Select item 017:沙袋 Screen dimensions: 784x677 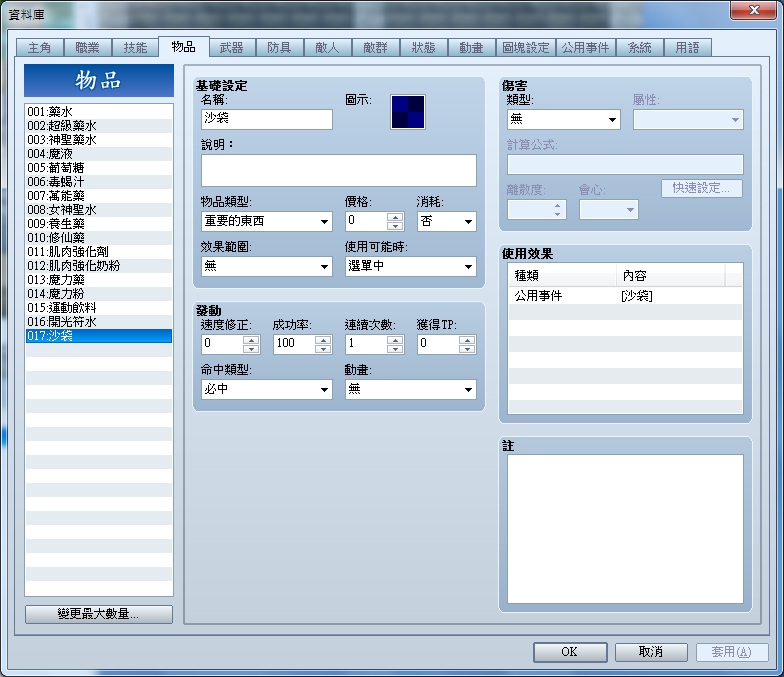99,336
